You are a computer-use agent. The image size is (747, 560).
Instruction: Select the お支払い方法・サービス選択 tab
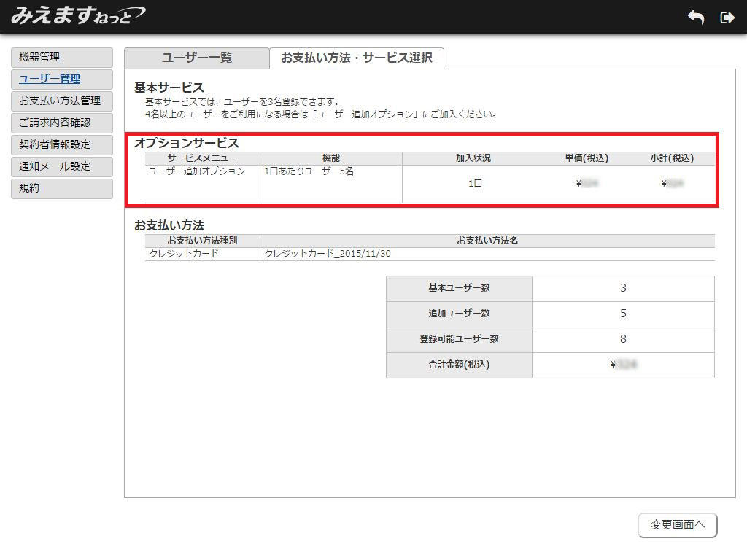(356, 58)
